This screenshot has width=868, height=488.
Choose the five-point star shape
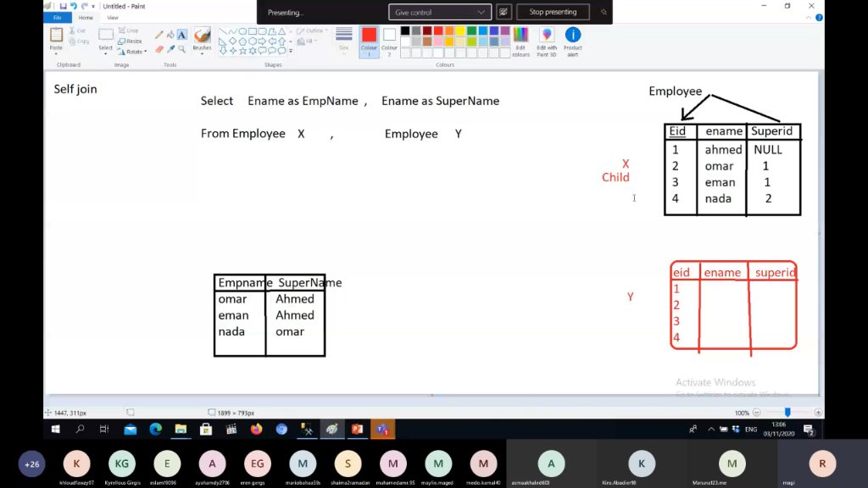point(242,50)
